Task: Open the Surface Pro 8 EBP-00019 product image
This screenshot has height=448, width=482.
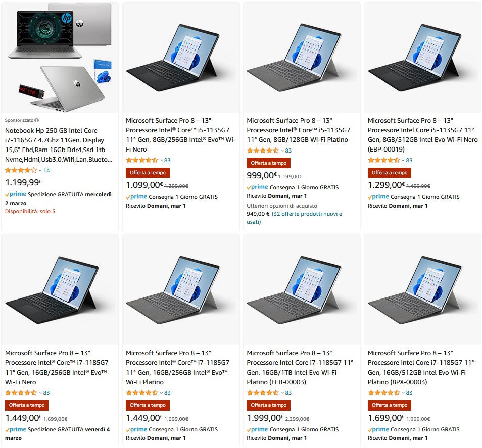Action: (x=422, y=57)
